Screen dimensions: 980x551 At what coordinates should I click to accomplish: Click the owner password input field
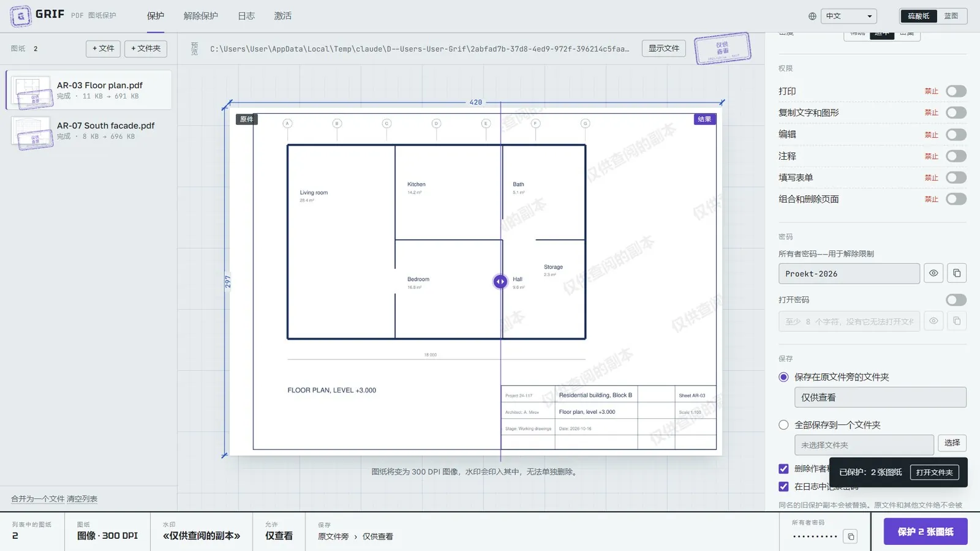pos(849,274)
